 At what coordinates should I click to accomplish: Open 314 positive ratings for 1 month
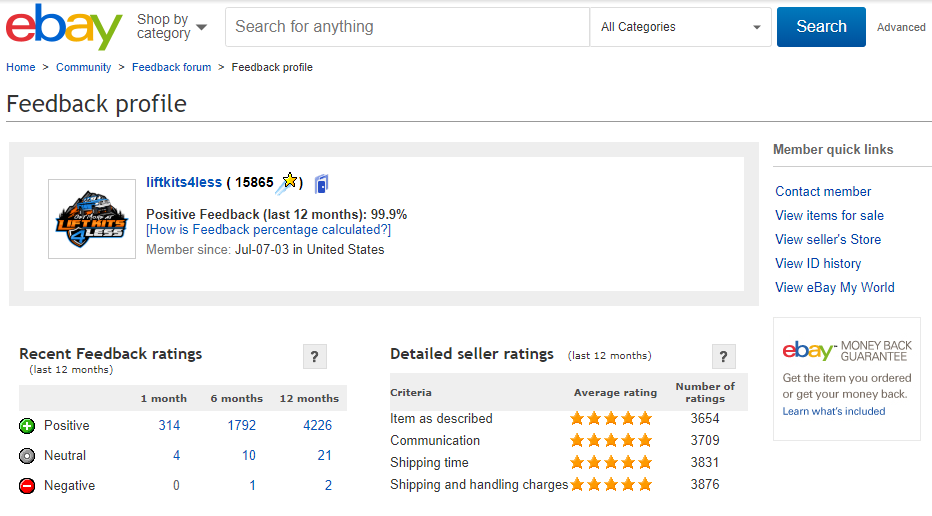(169, 426)
